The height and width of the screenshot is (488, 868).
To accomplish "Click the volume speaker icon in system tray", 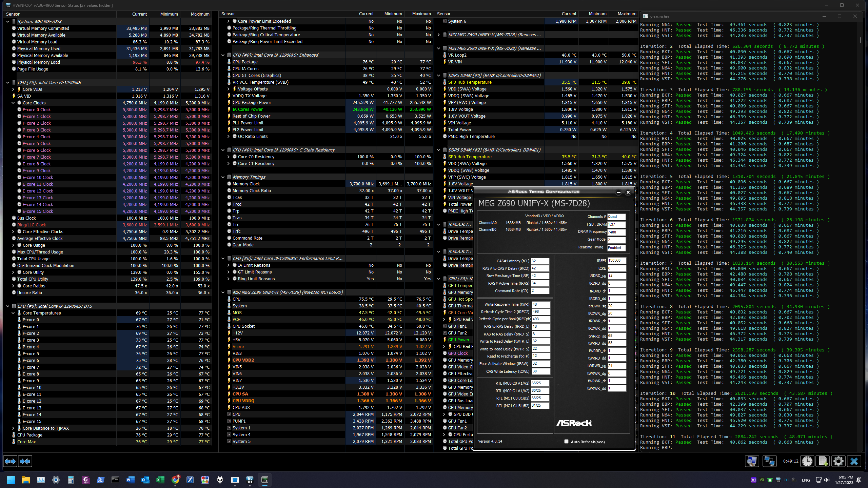I will 826,480.
